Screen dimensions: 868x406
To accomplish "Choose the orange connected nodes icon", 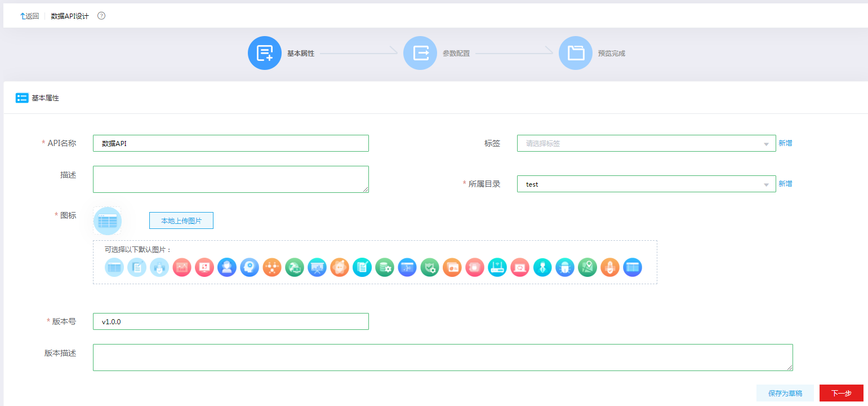I will click(x=272, y=267).
